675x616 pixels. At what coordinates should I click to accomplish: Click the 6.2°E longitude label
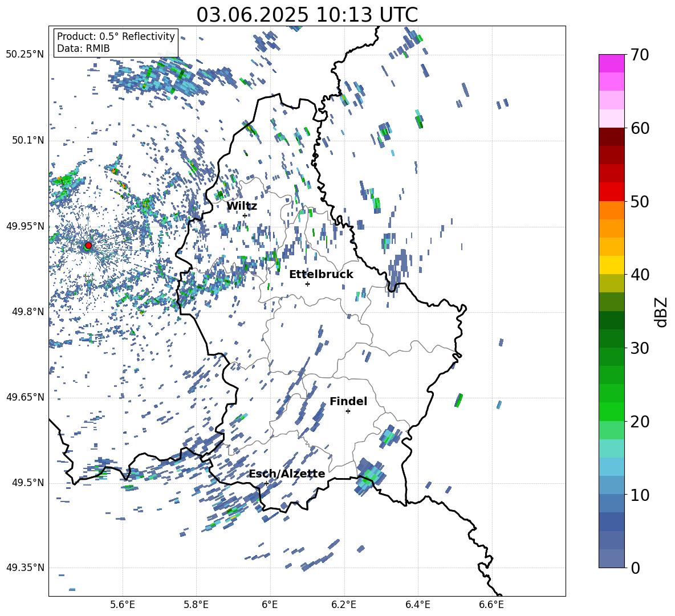point(344,605)
